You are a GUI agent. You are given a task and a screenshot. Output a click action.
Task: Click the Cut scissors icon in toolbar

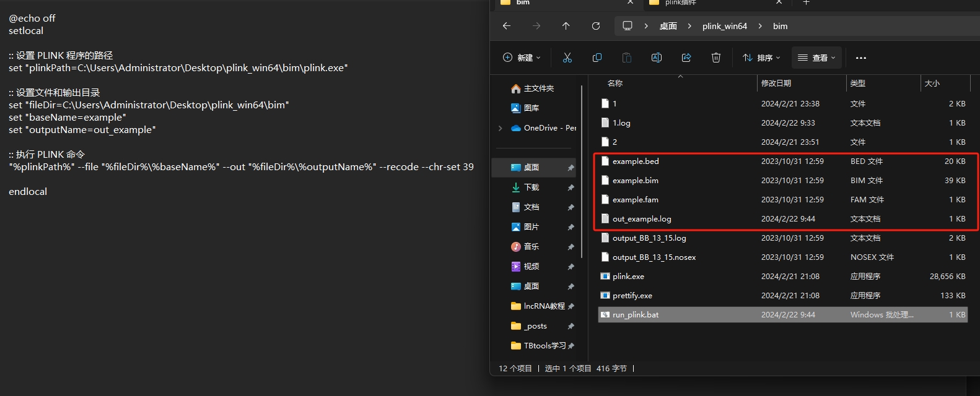567,58
